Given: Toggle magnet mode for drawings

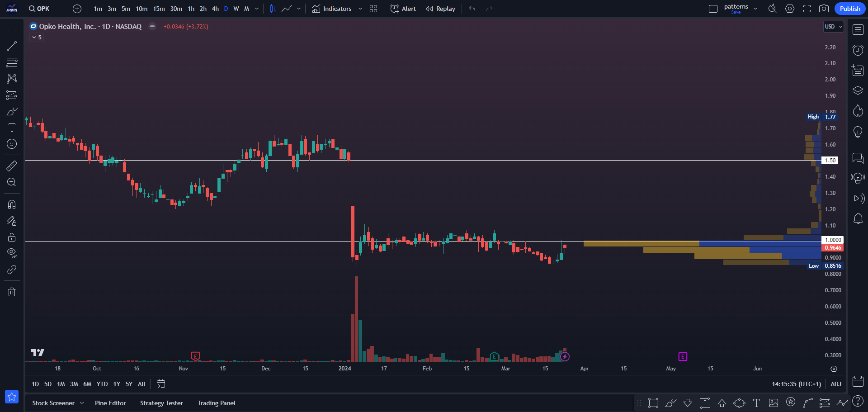Looking at the screenshot, I should click(x=12, y=204).
